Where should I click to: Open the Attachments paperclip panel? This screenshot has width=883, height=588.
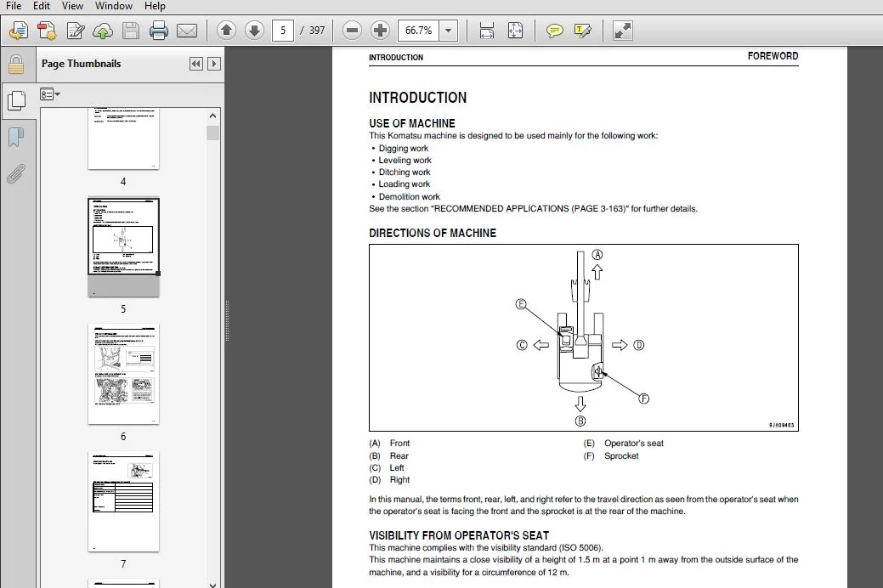tap(16, 174)
